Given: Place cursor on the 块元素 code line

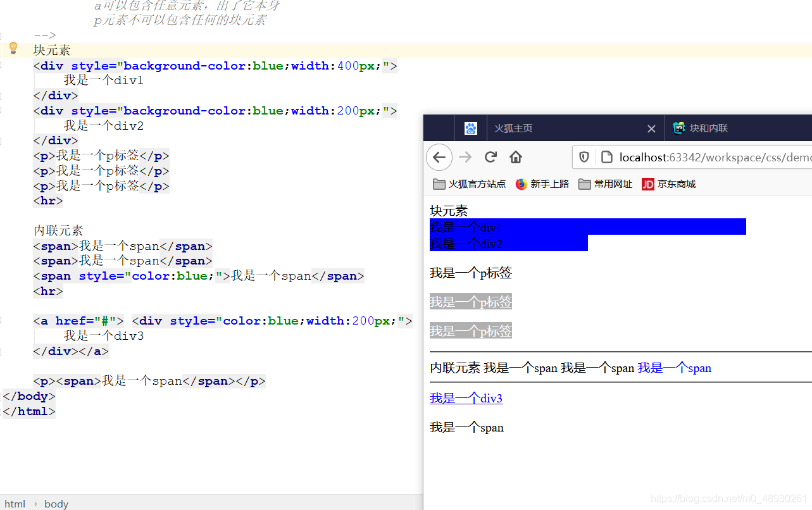Looking at the screenshot, I should [x=52, y=51].
